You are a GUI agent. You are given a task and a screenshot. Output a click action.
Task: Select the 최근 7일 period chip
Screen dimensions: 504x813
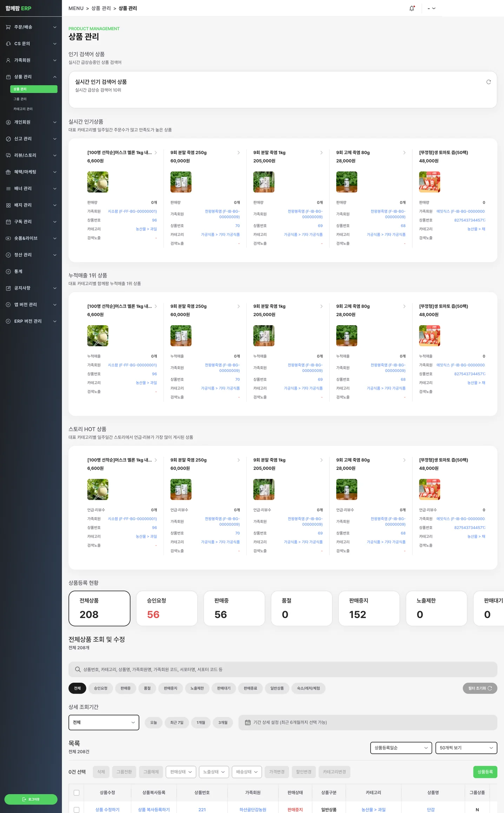[177, 722]
